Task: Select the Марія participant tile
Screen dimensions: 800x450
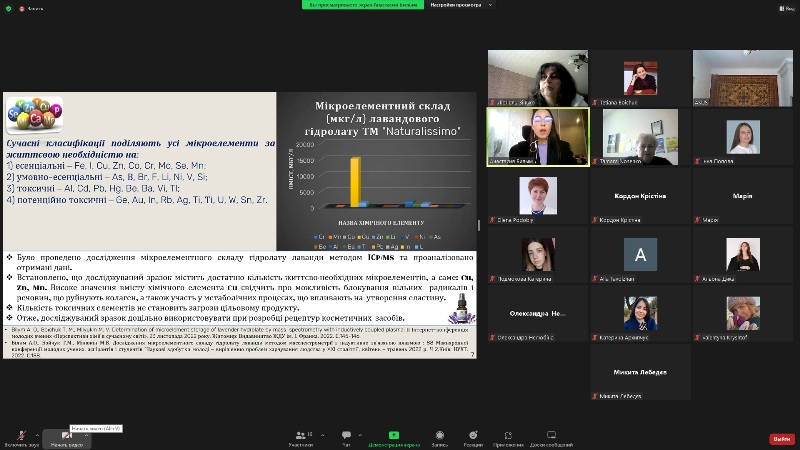Action: (742, 196)
